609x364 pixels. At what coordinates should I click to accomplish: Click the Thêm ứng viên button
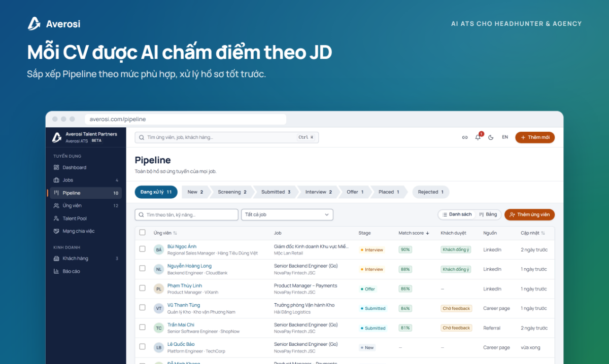pyautogui.click(x=529, y=214)
